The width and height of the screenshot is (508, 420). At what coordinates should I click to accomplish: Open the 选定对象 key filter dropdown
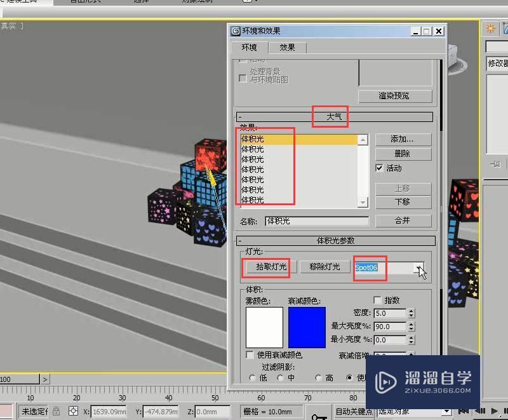pos(447,411)
